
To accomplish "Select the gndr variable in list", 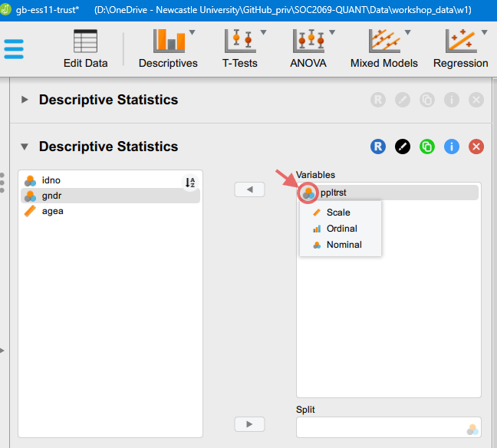I will (x=52, y=196).
